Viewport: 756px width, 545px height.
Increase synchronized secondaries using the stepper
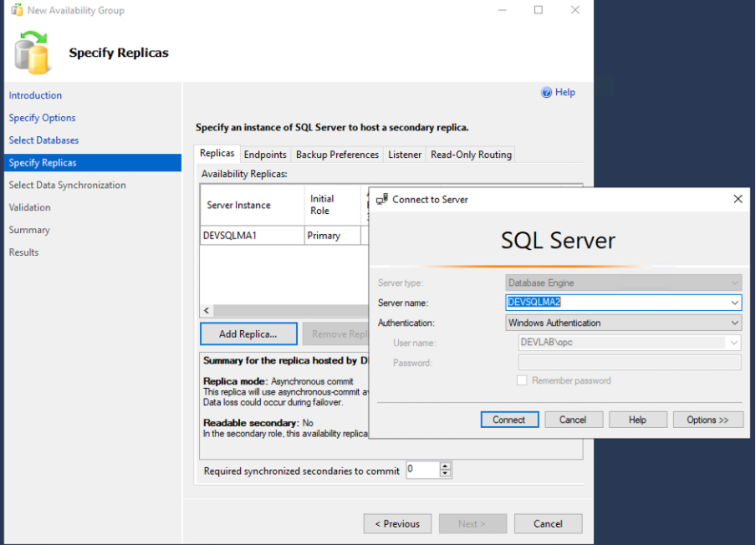446,466
